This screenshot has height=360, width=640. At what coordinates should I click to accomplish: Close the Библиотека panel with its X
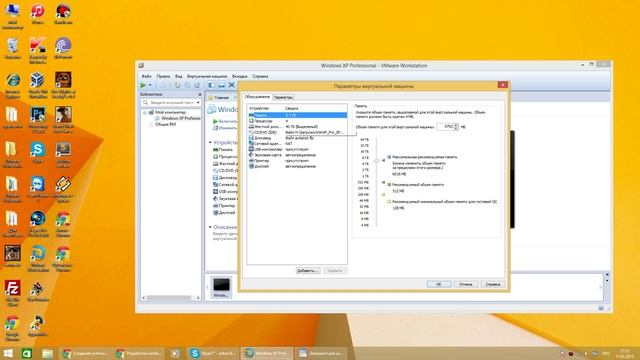pyautogui.click(x=200, y=94)
